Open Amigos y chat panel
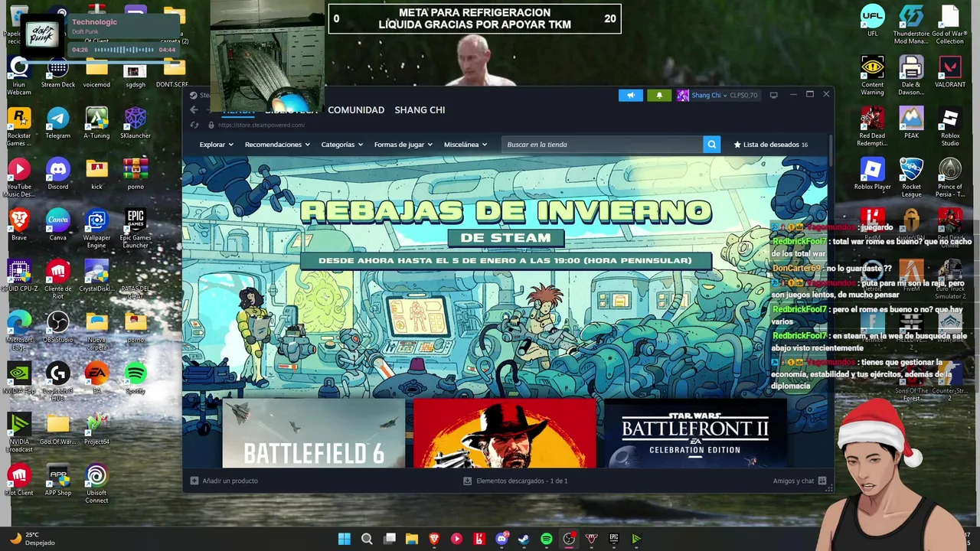The height and width of the screenshot is (551, 980). click(799, 481)
